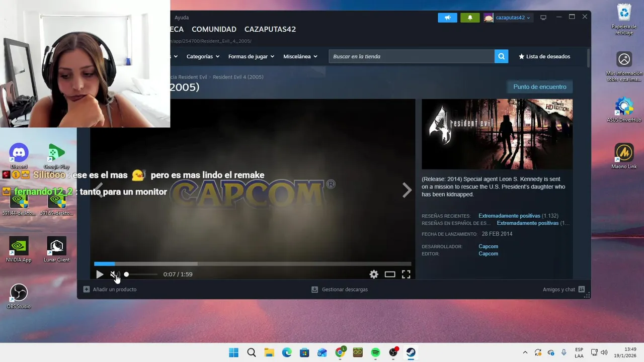The image size is (644, 362).
Task: Open the Capcom editor link
Action: coord(488,253)
